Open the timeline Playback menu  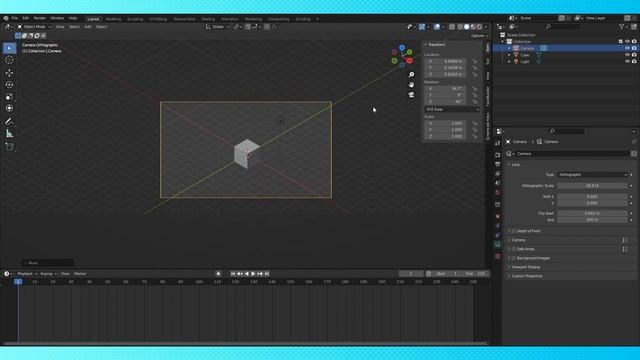click(x=27, y=274)
